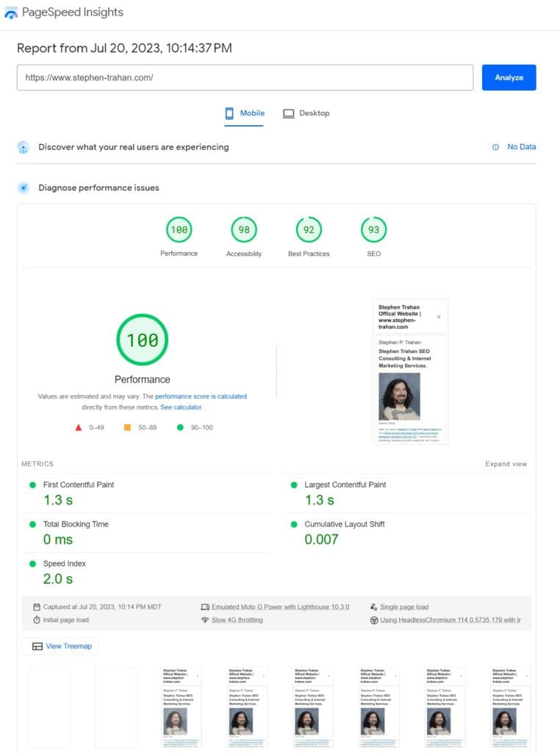The width and height of the screenshot is (560, 753).
Task: Click the calendar icon beside Captured at
Action: 37,607
